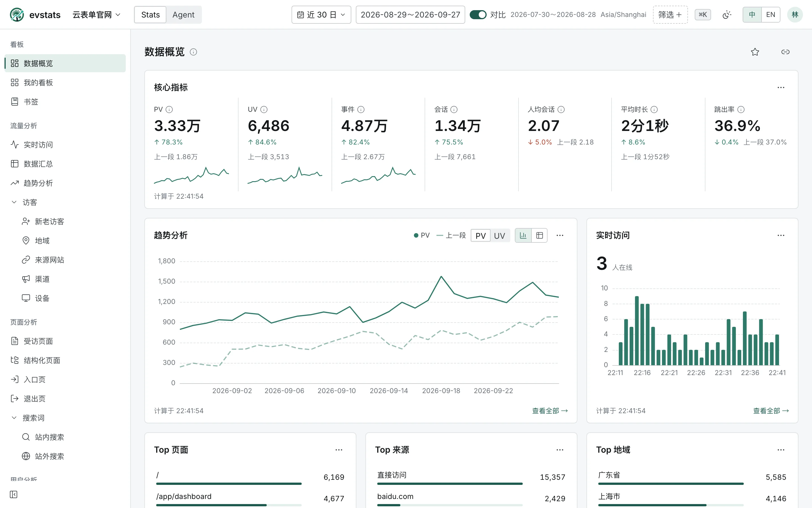Open more options for 核心指标 card
Screen dimensions: 812x508
[781, 88]
